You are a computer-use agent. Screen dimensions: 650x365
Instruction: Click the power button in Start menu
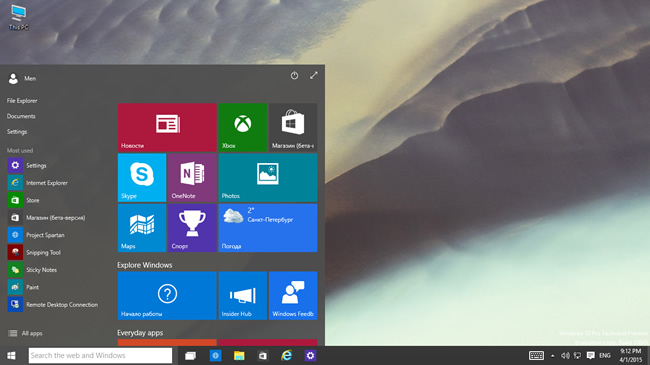(294, 75)
